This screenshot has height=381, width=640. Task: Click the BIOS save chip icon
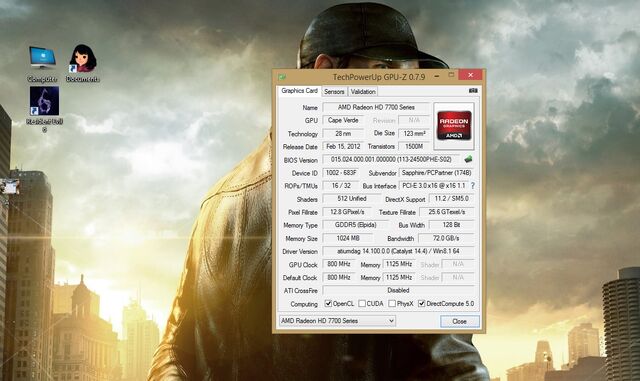[x=468, y=159]
